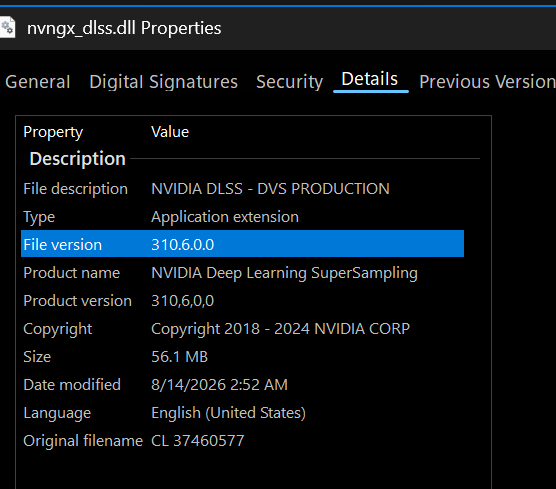Select the Product name row

[x=243, y=273]
